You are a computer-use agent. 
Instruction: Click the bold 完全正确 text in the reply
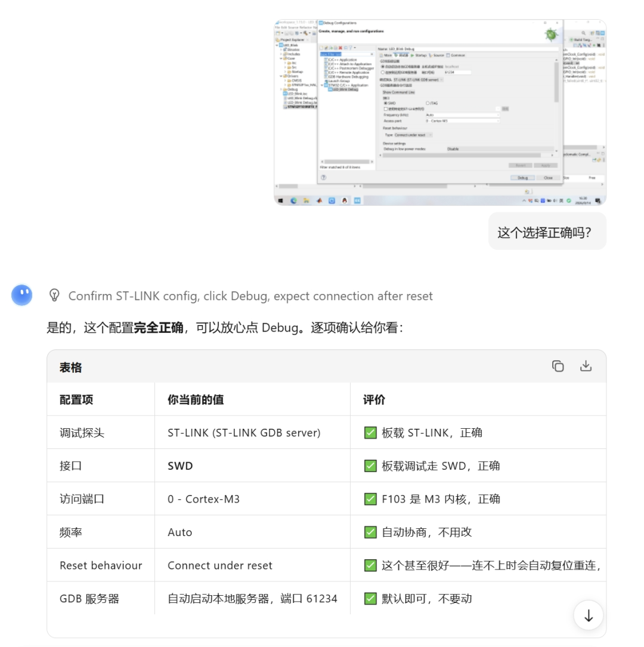(x=159, y=327)
